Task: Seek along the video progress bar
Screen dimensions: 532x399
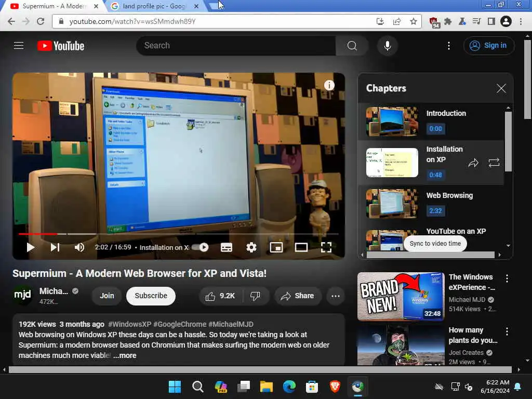Action: (x=179, y=234)
